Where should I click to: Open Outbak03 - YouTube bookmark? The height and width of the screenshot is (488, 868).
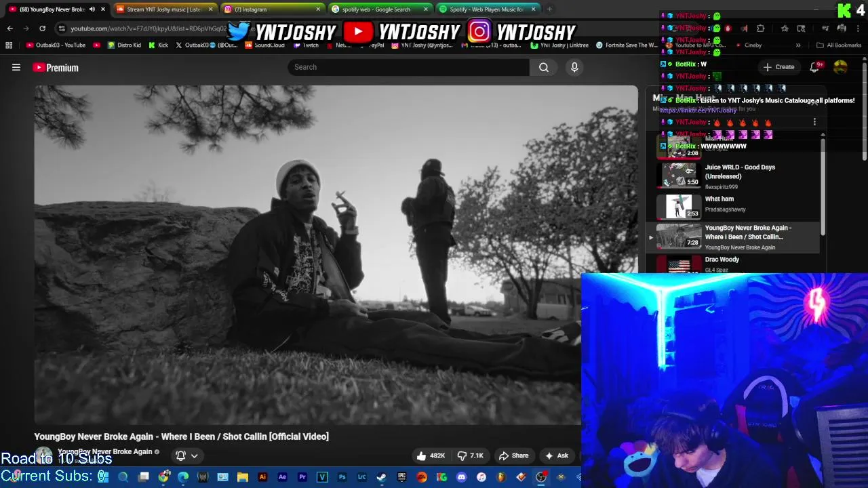pos(56,45)
